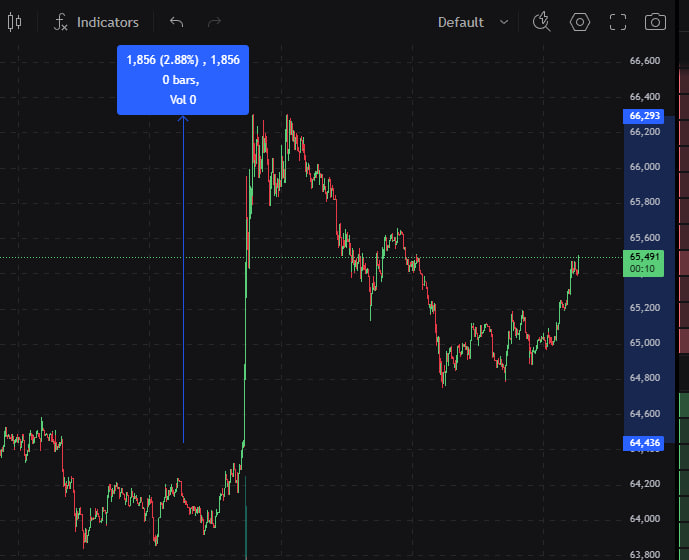Expand the layout chevron arrow
The height and width of the screenshot is (560, 689).
(x=504, y=22)
